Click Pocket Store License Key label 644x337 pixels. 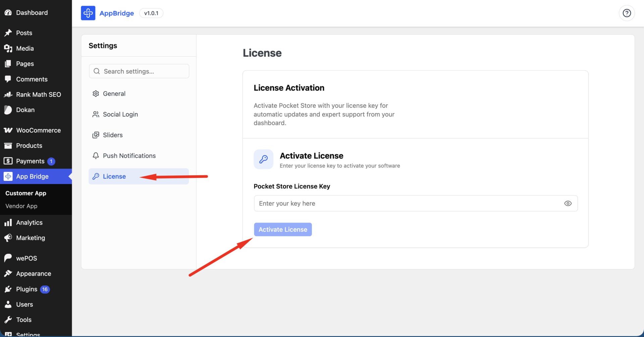tap(292, 186)
